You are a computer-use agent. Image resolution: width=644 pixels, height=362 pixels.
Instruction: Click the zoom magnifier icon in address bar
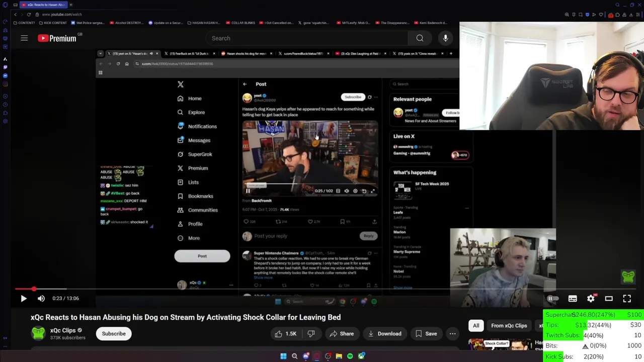567,15
